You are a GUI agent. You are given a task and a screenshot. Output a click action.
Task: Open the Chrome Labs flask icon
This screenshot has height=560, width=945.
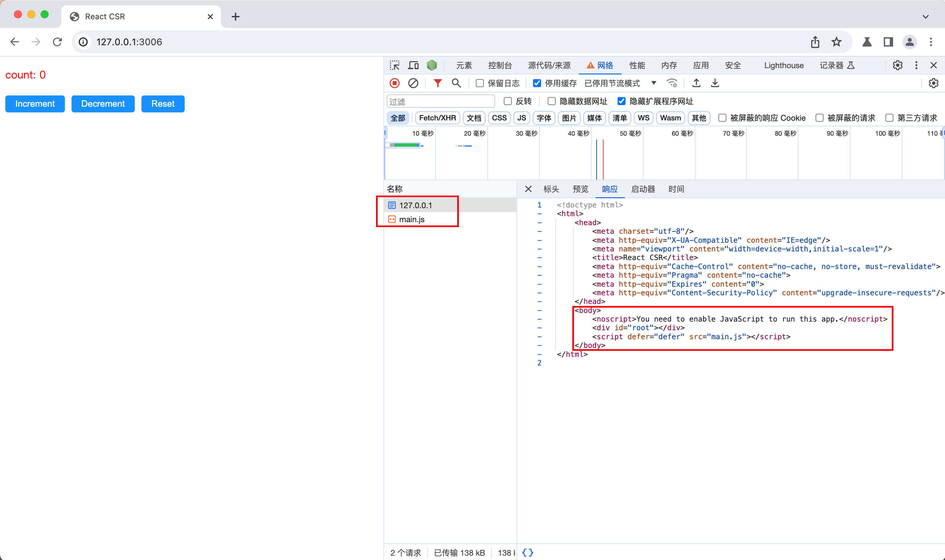click(867, 42)
